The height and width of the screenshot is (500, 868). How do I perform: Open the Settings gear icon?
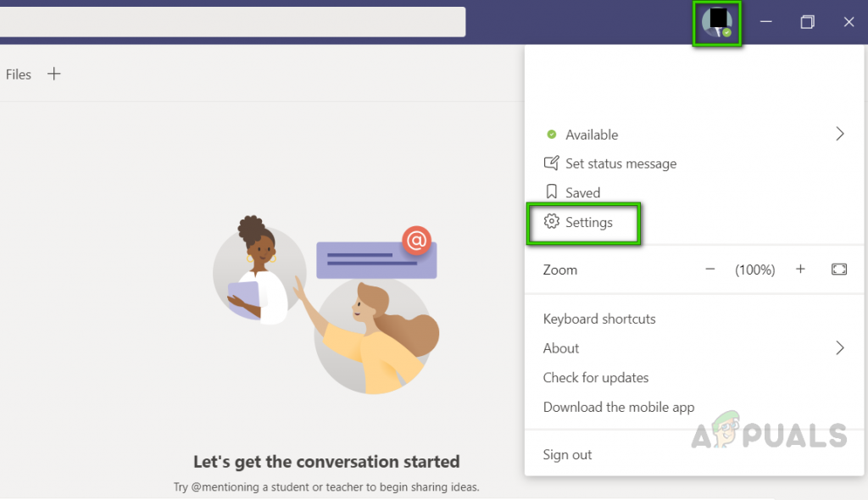(552, 222)
